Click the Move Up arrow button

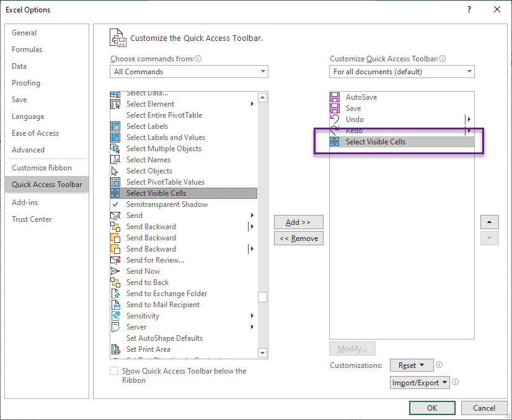490,222
